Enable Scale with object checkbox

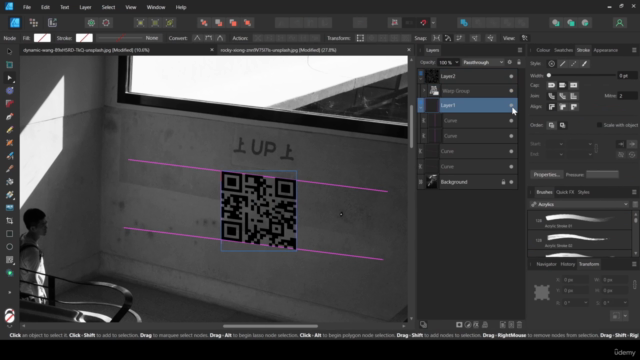coord(599,125)
